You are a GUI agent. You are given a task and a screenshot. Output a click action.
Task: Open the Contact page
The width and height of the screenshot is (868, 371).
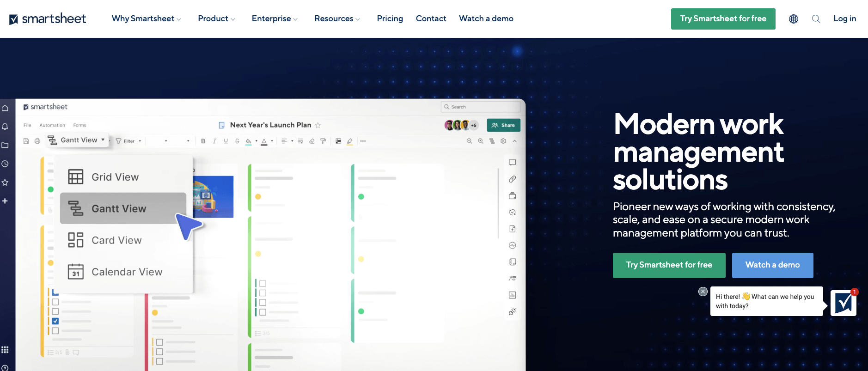[431, 18]
